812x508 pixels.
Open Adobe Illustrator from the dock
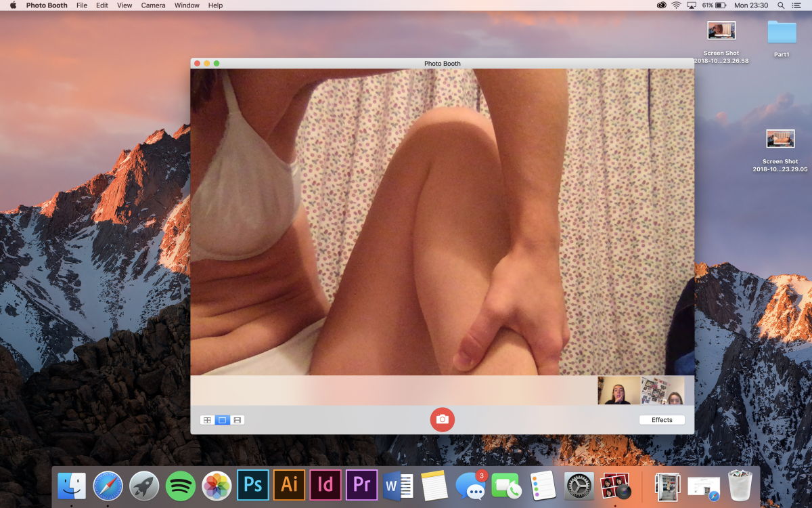click(289, 486)
